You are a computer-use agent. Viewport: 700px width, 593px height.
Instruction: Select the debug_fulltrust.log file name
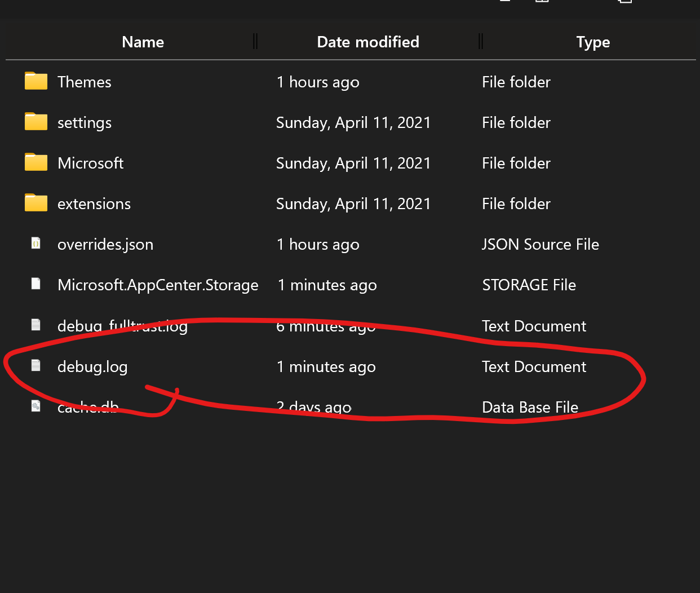(122, 326)
